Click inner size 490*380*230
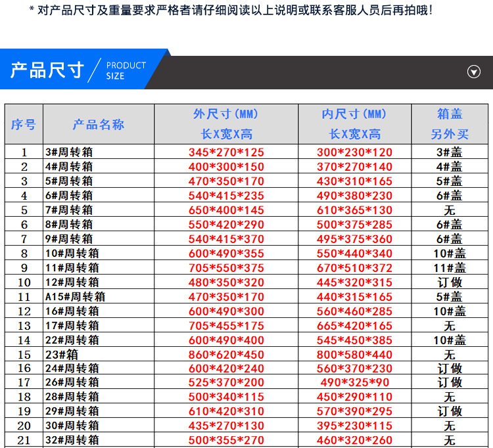Screen dimensions: 493x448 click(354, 196)
